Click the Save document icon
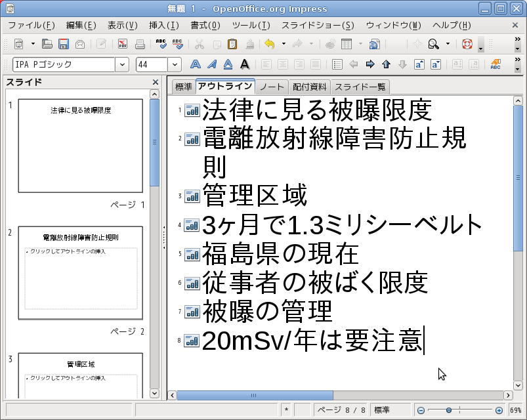Image resolution: width=527 pixels, height=420 pixels. (64, 45)
